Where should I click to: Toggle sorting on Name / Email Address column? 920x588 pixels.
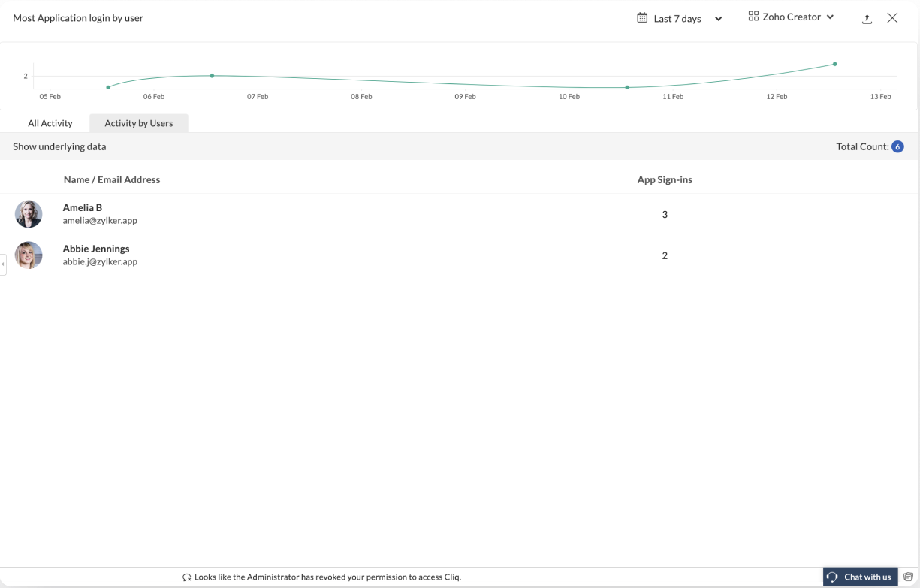tap(112, 179)
